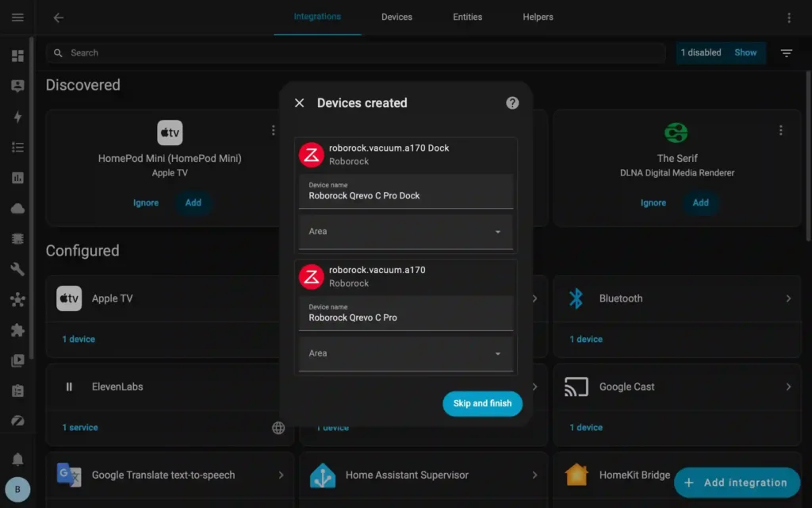Screen dimensions: 812x508
Task: Open Developer Tools with the wrench icon
Action: 17,269
